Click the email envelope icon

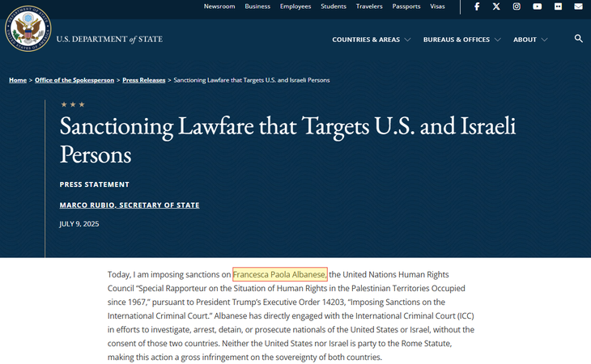[x=578, y=6]
